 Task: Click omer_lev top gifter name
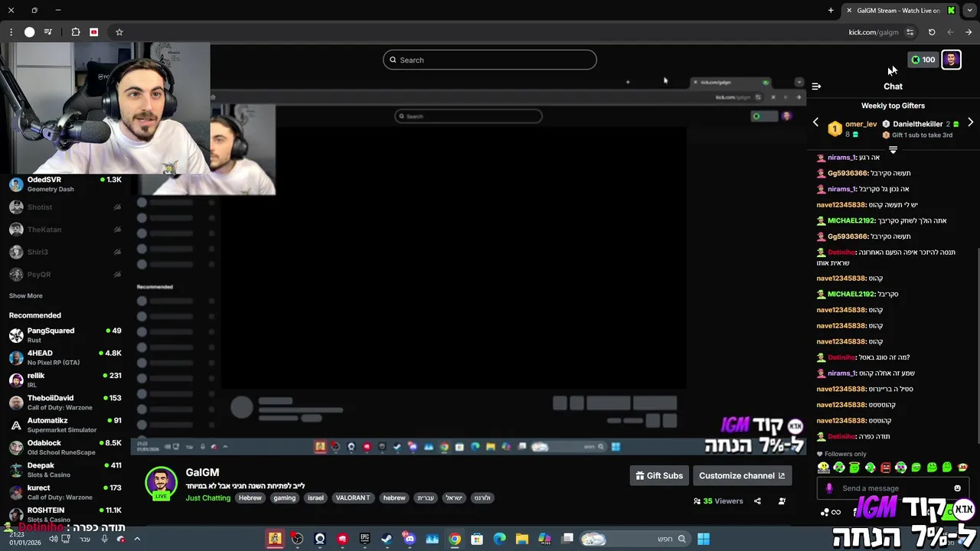point(861,124)
